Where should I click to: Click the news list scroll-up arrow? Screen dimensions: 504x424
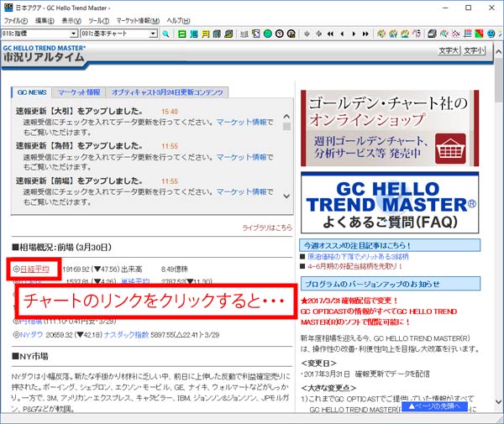[286, 116]
